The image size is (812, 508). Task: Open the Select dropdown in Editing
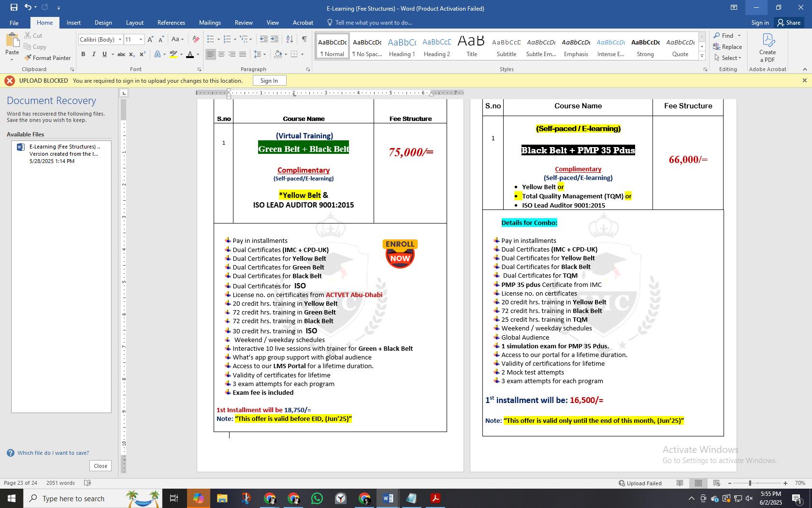pyautogui.click(x=727, y=58)
